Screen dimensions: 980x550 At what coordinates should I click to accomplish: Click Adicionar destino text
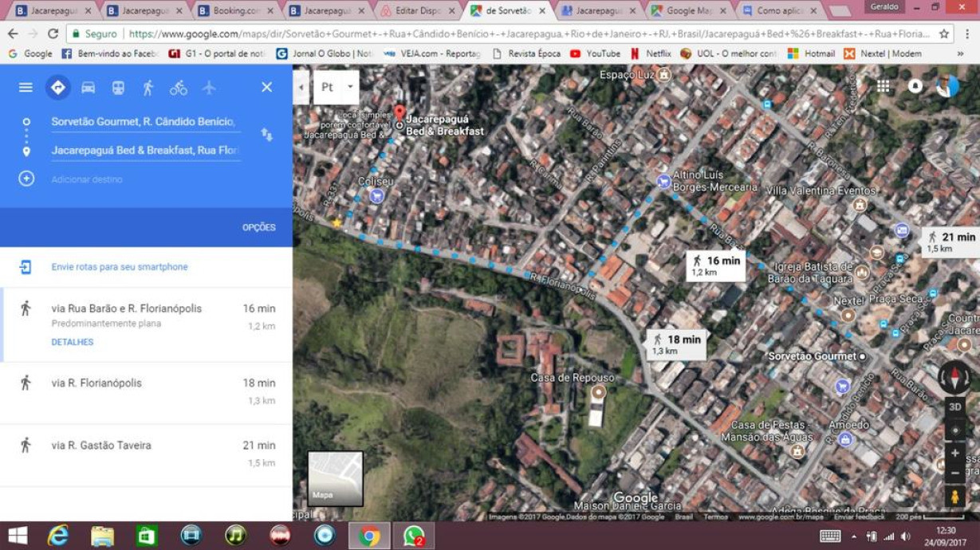coord(87,179)
